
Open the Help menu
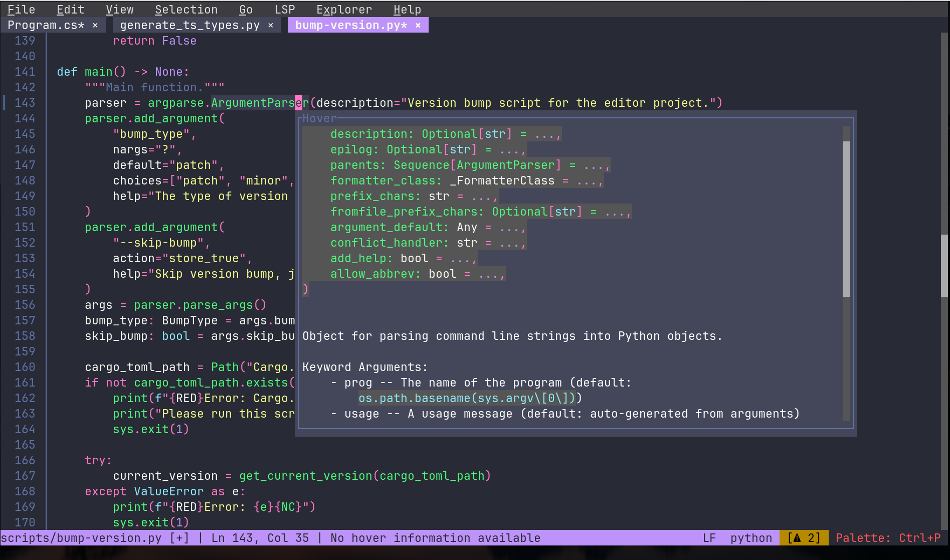(407, 10)
